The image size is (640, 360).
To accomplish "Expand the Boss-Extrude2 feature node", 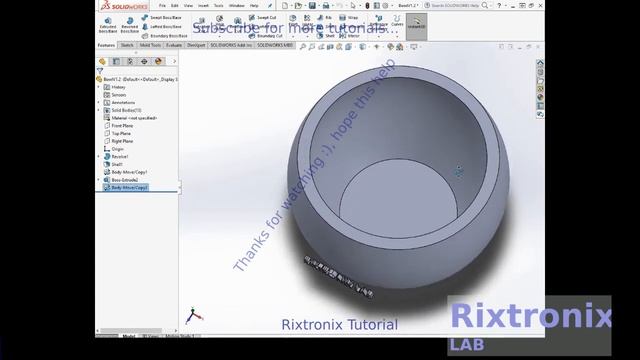I will tap(98, 180).
